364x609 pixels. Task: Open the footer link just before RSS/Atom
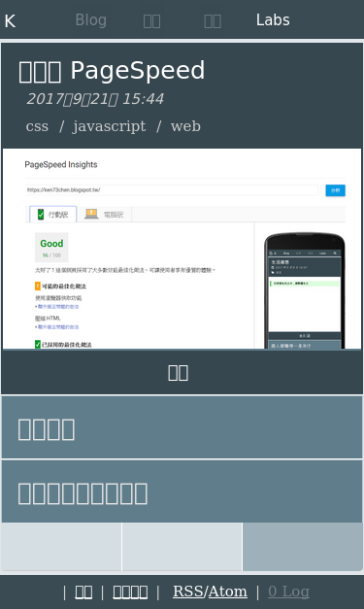coord(130,592)
